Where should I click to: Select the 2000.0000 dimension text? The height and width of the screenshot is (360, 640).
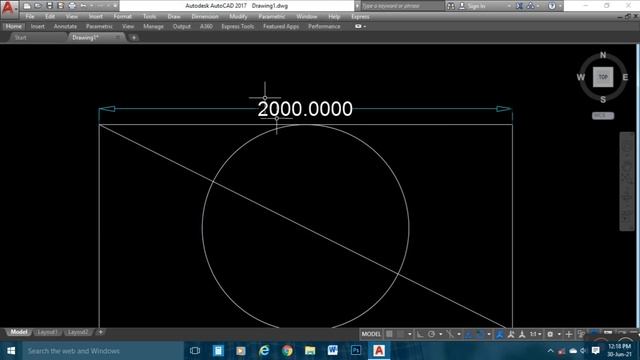click(305, 109)
